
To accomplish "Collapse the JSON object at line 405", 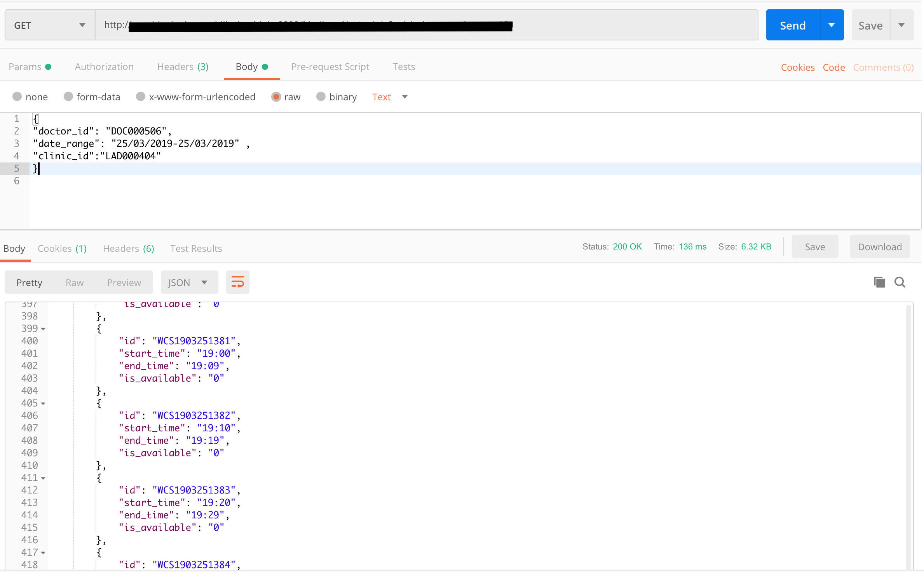I will tap(43, 403).
